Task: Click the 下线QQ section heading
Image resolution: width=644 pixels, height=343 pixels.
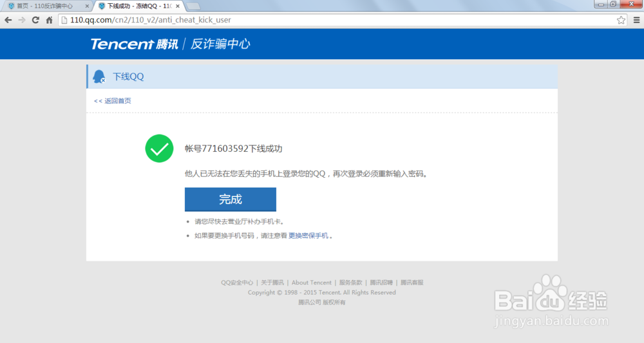Action: click(128, 77)
